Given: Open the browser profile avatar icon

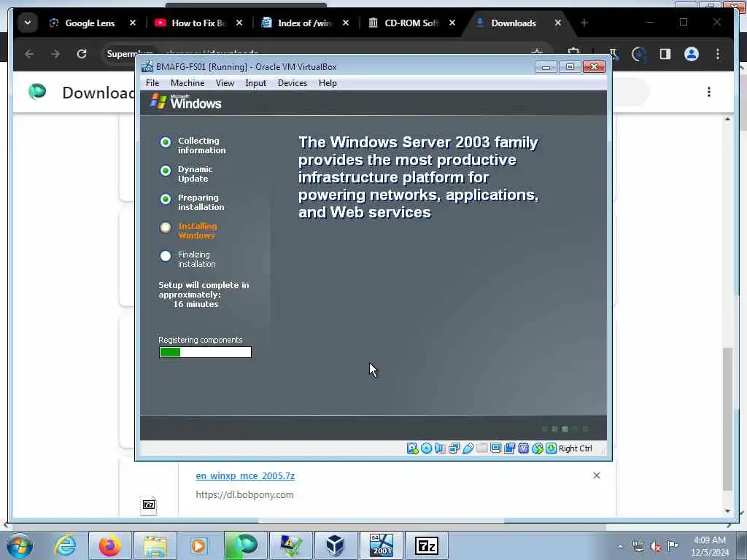Looking at the screenshot, I should [692, 54].
